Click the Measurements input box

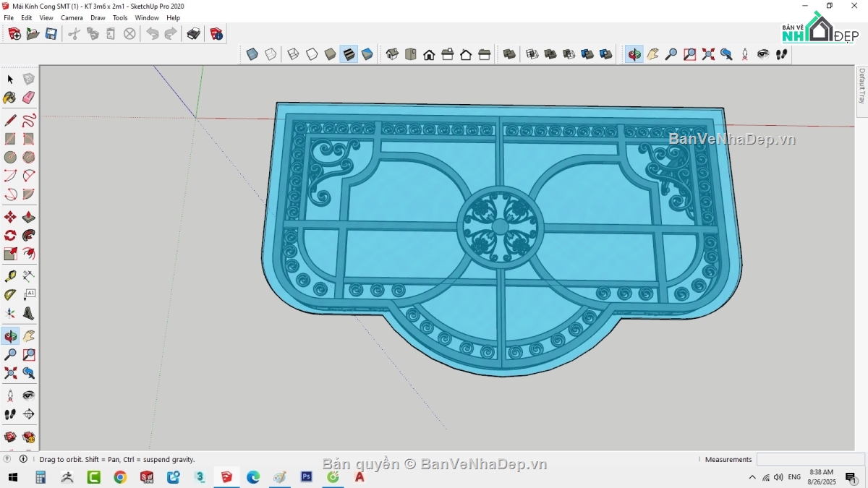[x=810, y=459]
